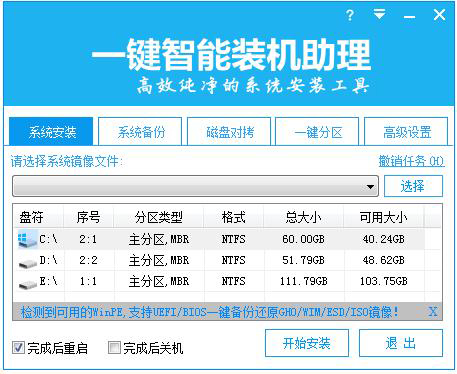Dismiss the WinPE detection message with X
457x374 pixels.
(x=433, y=312)
